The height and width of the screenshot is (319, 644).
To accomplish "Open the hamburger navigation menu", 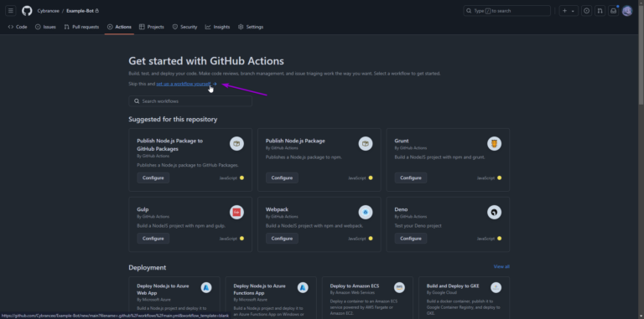I will 11,11.
